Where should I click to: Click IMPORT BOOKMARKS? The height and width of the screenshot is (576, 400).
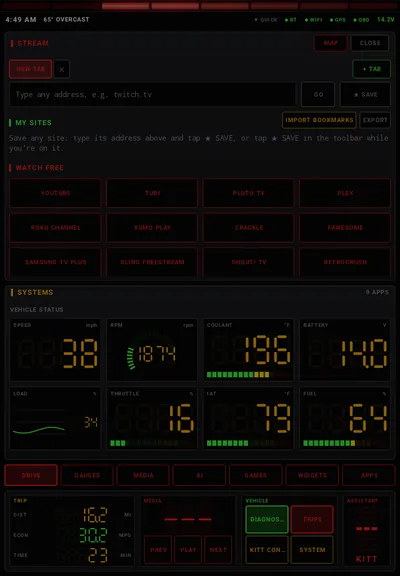(x=319, y=120)
